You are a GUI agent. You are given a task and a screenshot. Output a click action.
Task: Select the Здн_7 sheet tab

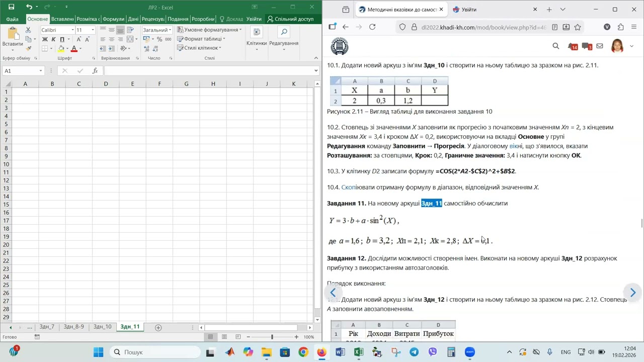coord(47,327)
